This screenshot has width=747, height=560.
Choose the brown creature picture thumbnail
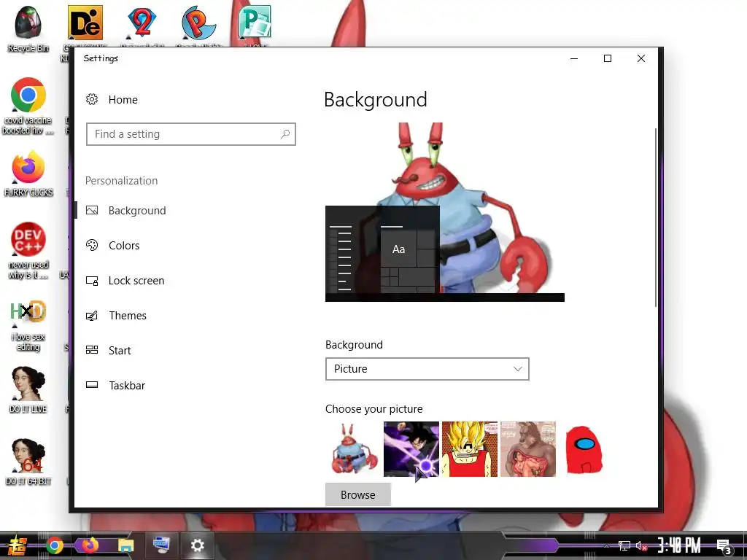528,449
